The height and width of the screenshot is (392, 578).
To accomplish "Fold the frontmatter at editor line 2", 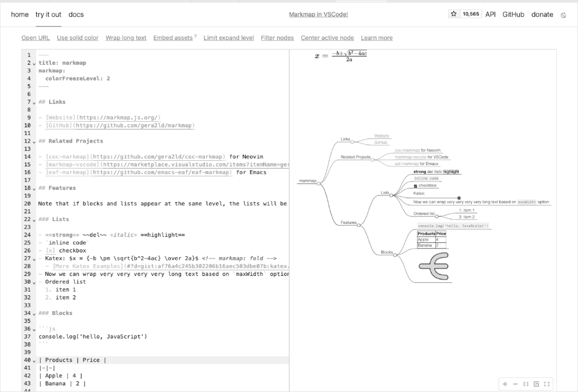I will click(34, 63).
